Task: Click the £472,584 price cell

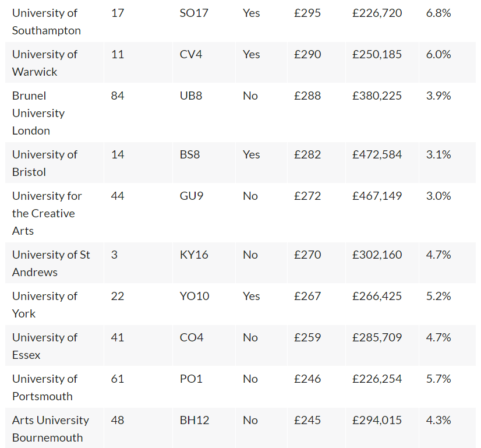Action: coord(382,163)
